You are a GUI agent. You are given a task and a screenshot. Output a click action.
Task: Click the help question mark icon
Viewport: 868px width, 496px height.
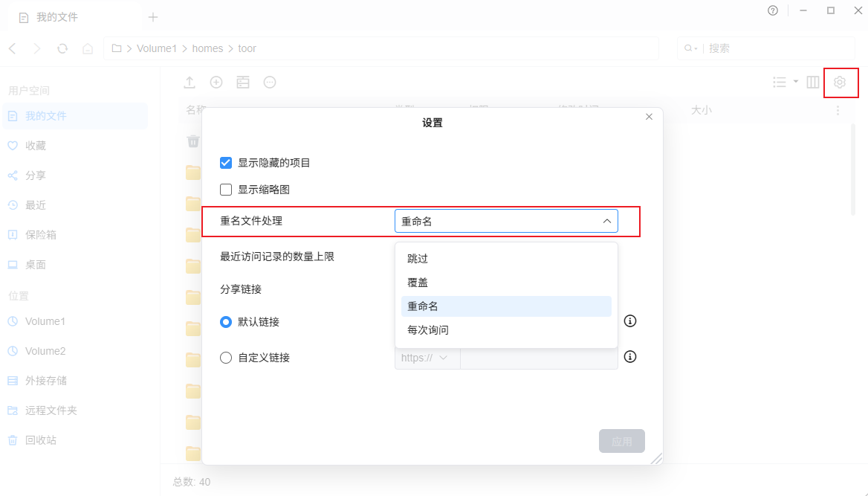(x=773, y=10)
